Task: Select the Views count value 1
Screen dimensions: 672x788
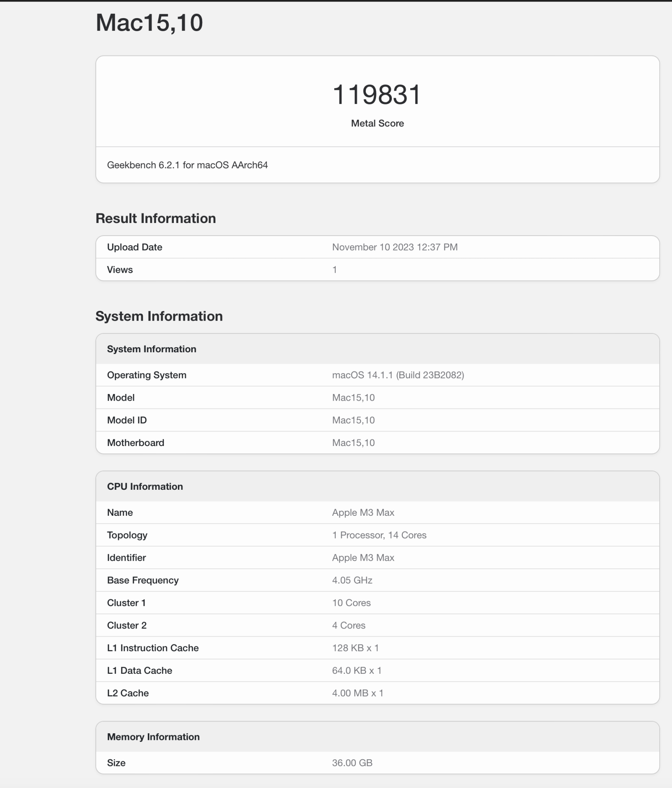Action: pos(335,269)
